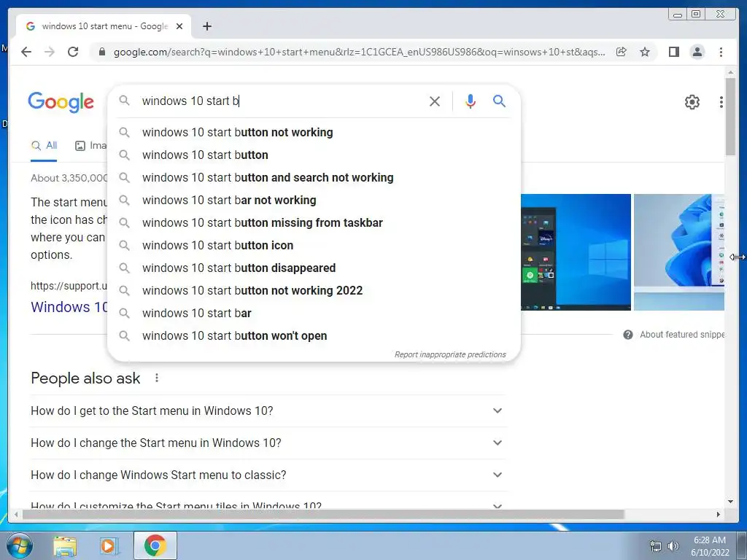Choose 'windows 10 start button icon' suggestion

point(314,245)
